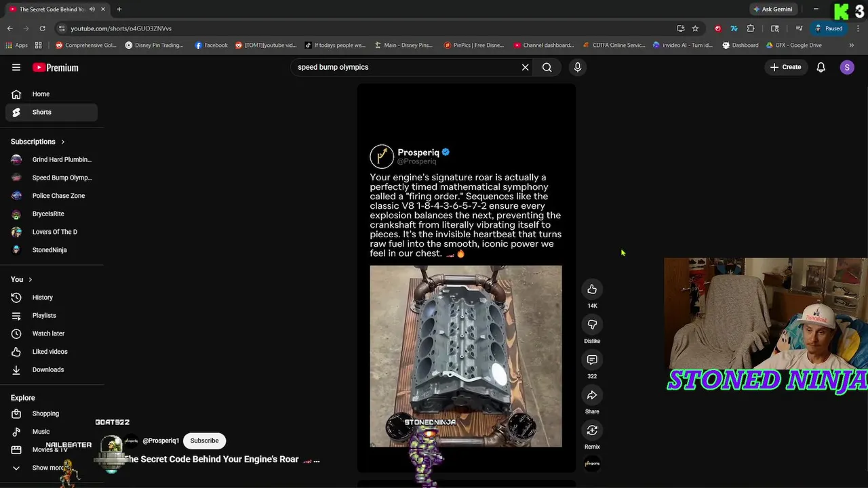868x488 pixels.
Task: Click the engine block video image
Action: [x=466, y=356]
